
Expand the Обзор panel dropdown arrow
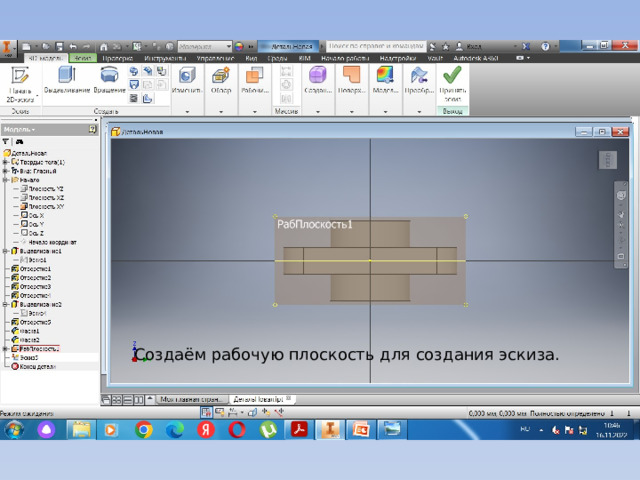point(221,111)
